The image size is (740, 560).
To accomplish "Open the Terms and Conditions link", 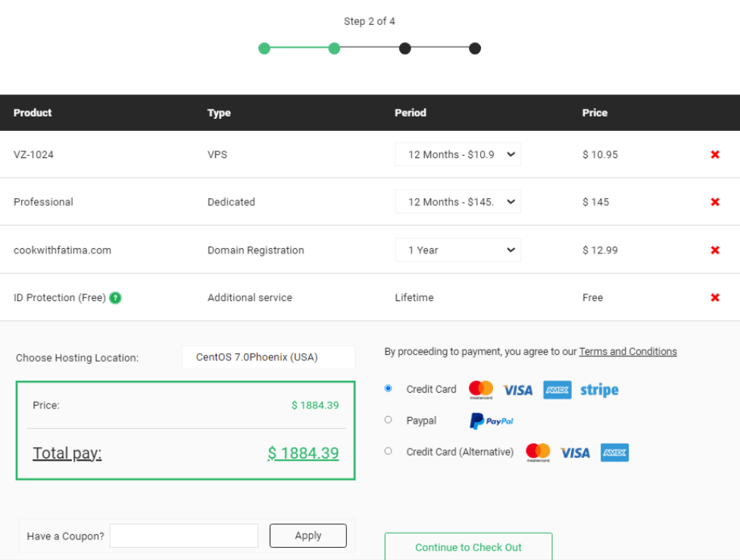I will point(627,351).
